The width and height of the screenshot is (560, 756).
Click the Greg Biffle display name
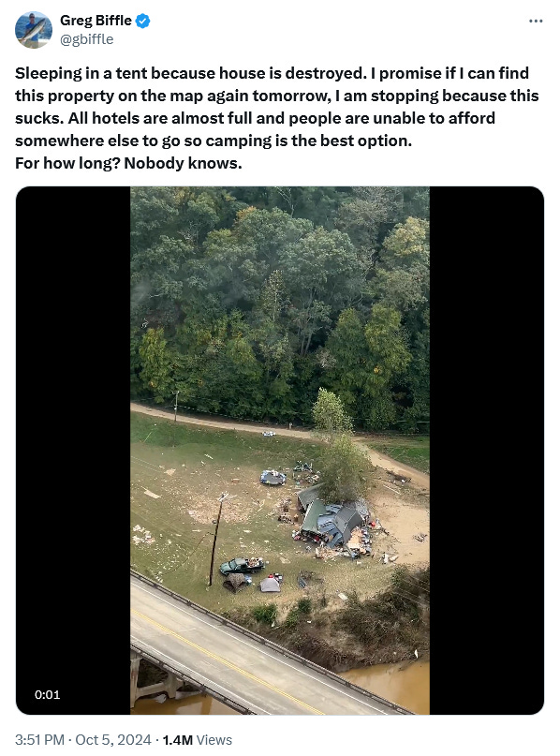point(96,21)
